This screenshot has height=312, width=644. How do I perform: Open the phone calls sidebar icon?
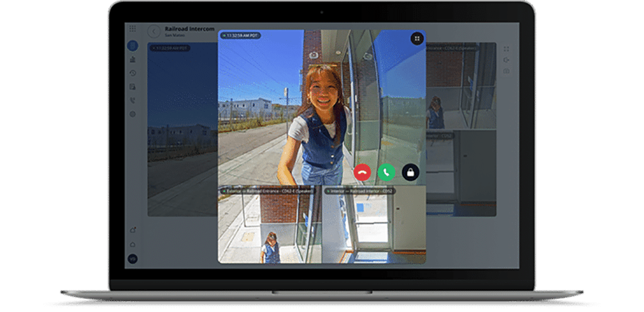click(132, 100)
